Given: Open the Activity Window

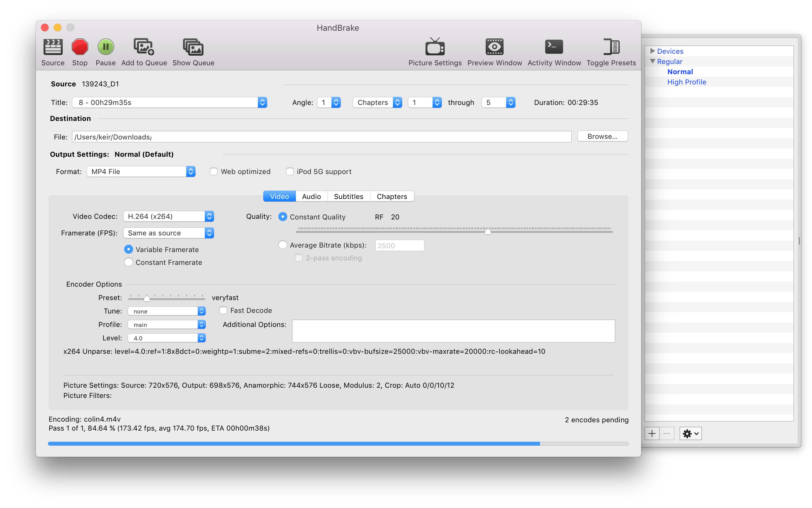Looking at the screenshot, I should (554, 47).
